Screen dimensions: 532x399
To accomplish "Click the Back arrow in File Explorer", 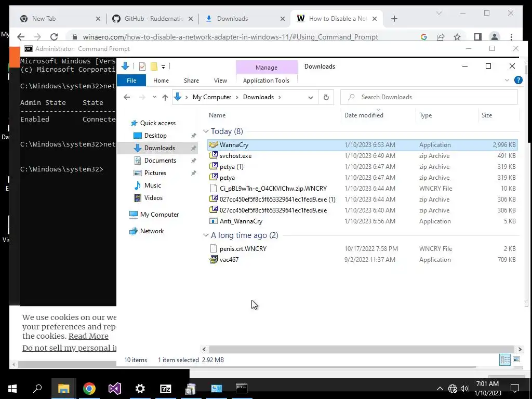I will tap(127, 97).
